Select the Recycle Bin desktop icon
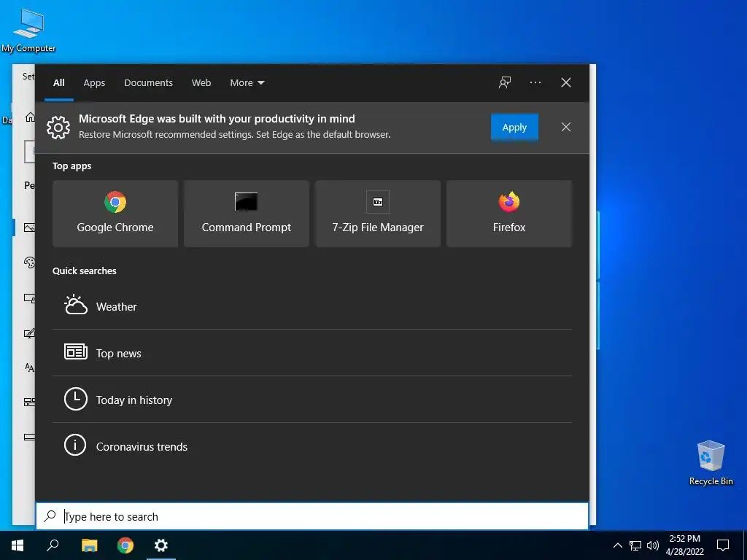 click(711, 462)
